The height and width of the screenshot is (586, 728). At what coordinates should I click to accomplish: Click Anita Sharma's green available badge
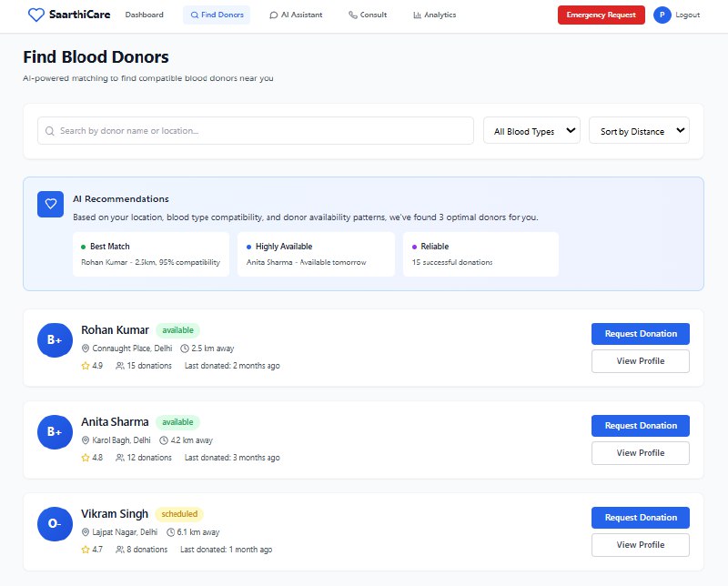[x=177, y=422]
